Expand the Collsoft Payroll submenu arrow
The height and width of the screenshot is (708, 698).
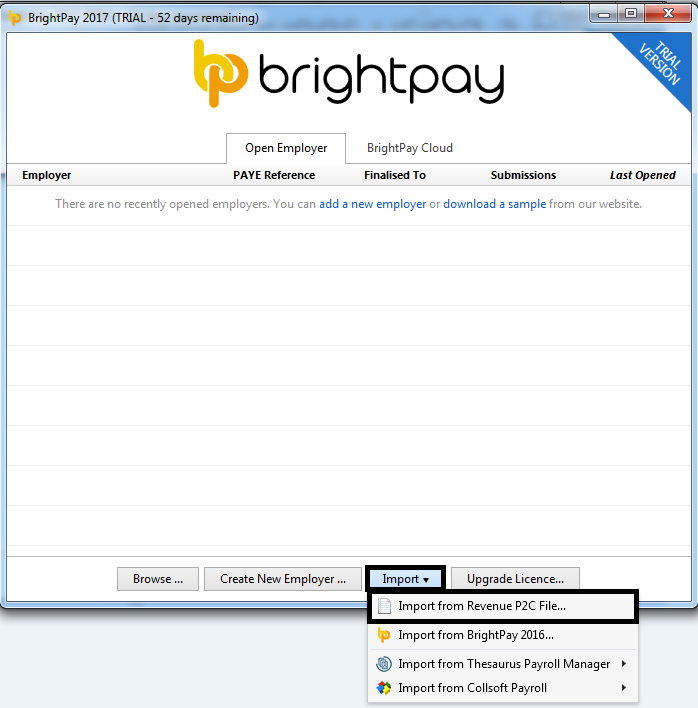[x=624, y=687]
